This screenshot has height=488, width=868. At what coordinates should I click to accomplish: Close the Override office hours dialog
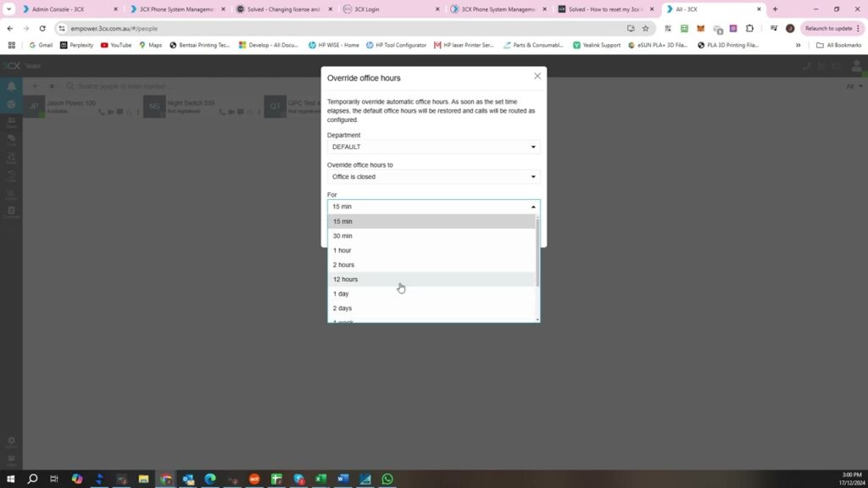[x=537, y=76]
